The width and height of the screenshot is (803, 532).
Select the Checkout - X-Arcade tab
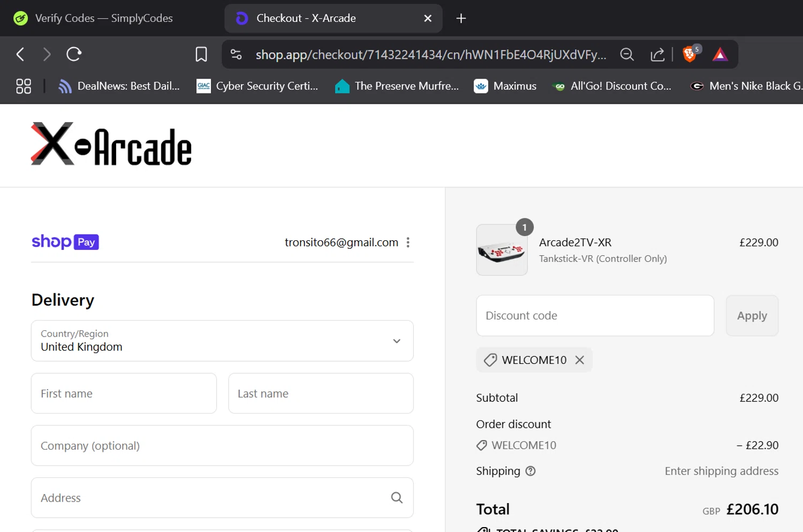[333, 18]
